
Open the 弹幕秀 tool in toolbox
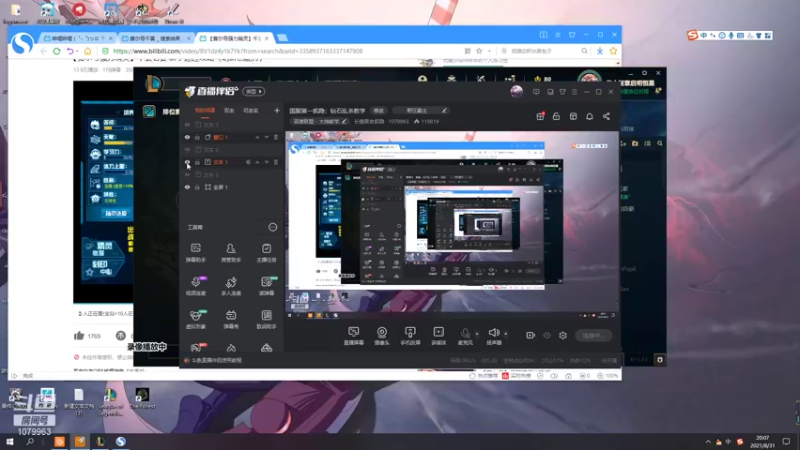click(x=231, y=319)
